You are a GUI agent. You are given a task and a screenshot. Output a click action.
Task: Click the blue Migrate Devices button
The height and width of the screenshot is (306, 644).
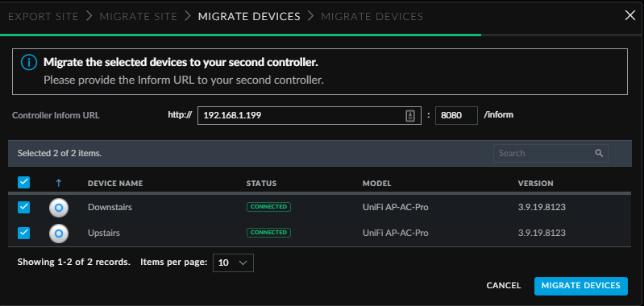coord(581,286)
